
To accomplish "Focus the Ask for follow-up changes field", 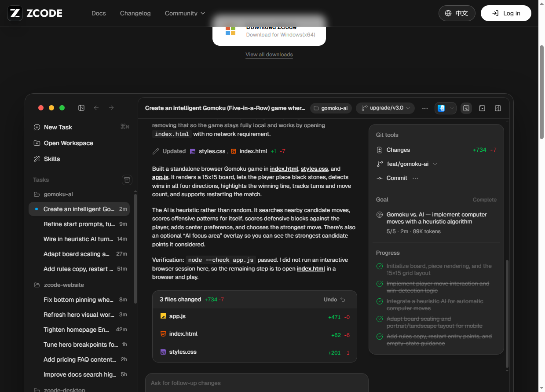I will coord(257,383).
